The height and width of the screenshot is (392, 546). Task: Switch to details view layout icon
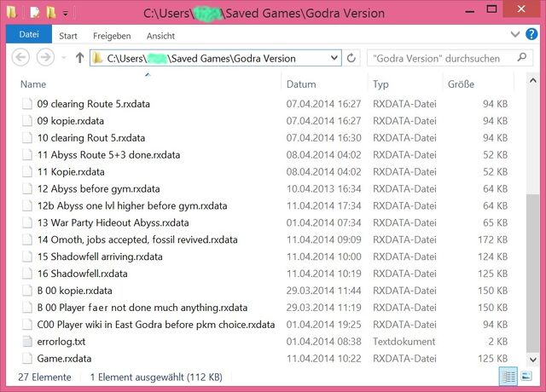[x=508, y=377]
